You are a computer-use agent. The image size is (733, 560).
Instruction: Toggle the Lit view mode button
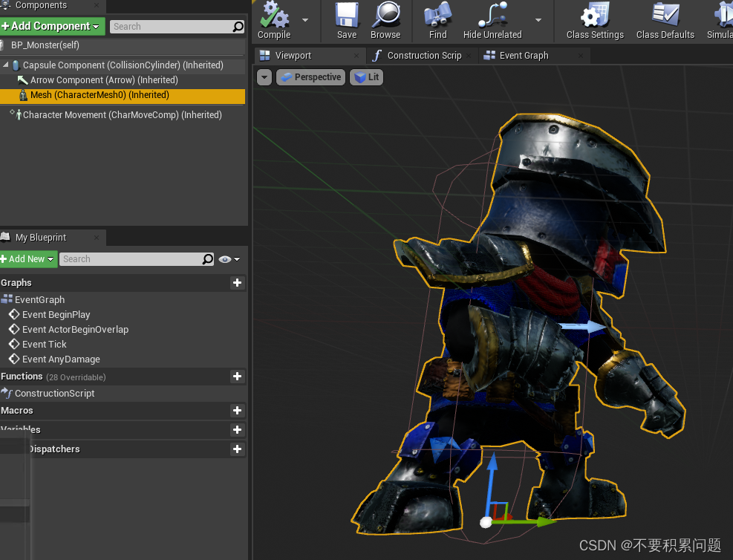coord(366,77)
